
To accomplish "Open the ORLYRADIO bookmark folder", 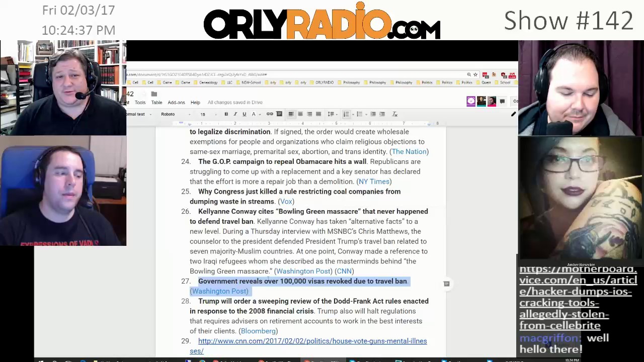I will (322, 82).
